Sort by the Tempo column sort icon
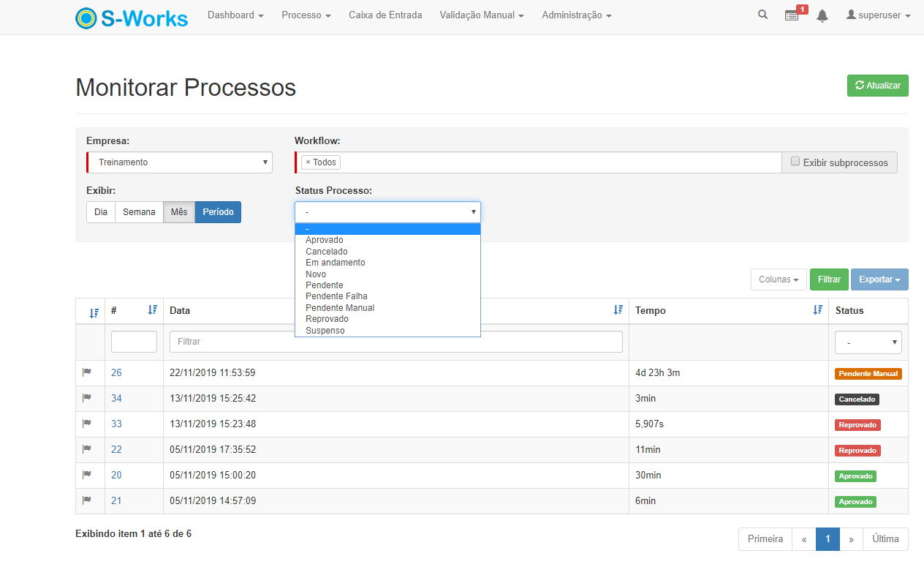The height and width of the screenshot is (567, 924). pos(817,310)
